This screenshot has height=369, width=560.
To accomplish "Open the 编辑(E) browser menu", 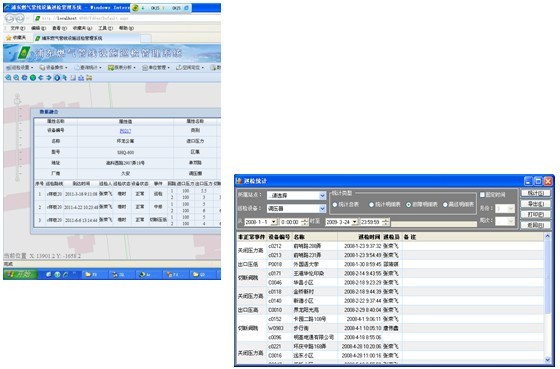I will [x=38, y=28].
